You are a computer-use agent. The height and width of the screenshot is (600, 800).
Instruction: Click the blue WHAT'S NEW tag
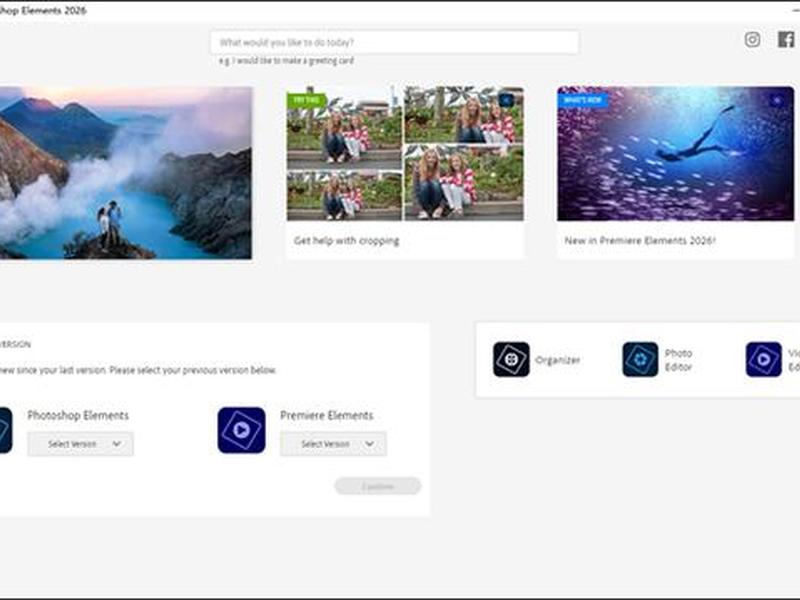tap(582, 100)
